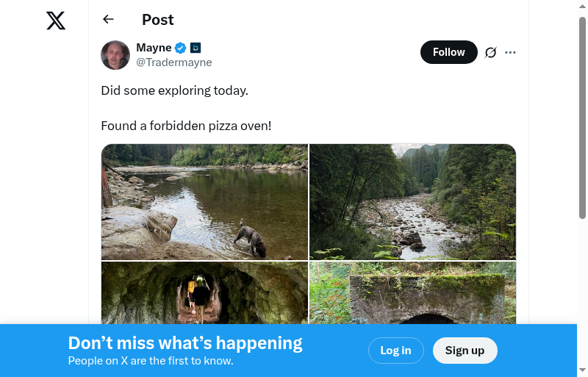Viewport: 588px width, 377px height.
Task: Click the affiliate badge beside Mayne's name
Action: click(196, 48)
